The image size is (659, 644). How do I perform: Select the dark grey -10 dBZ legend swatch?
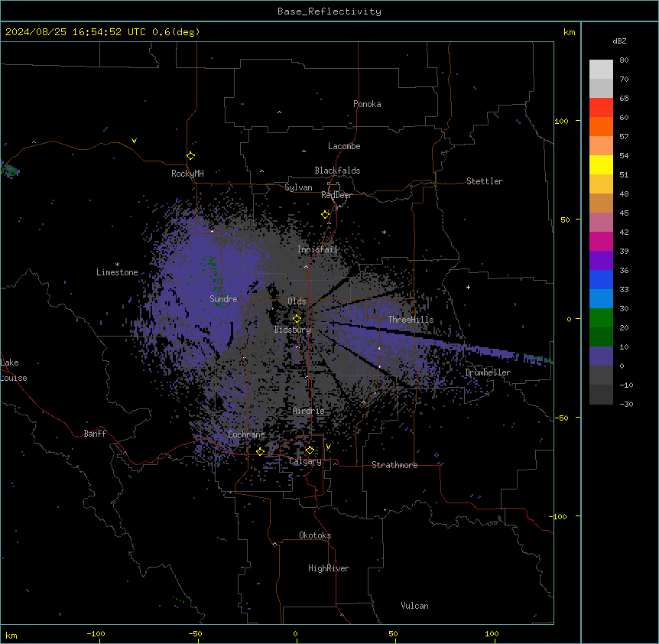click(x=601, y=395)
